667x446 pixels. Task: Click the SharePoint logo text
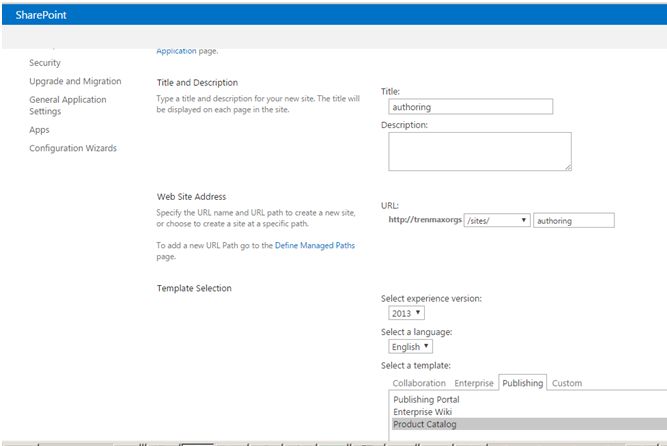click(41, 15)
